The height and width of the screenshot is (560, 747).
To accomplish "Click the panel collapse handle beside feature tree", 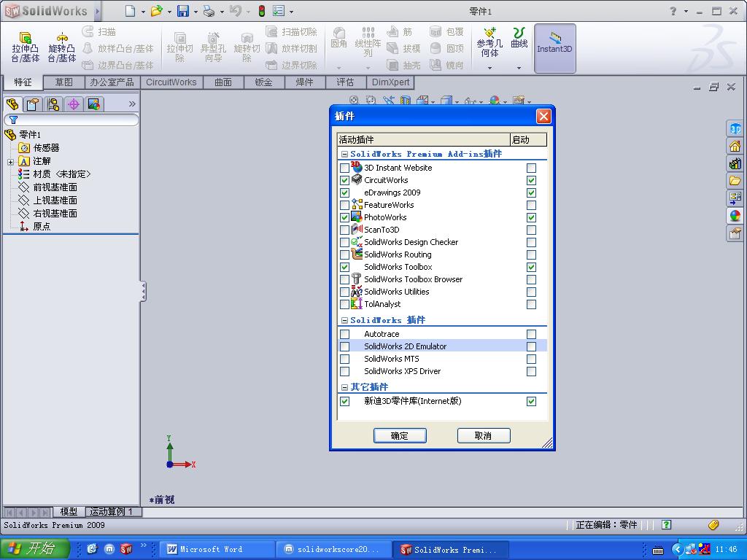I will click(x=143, y=292).
